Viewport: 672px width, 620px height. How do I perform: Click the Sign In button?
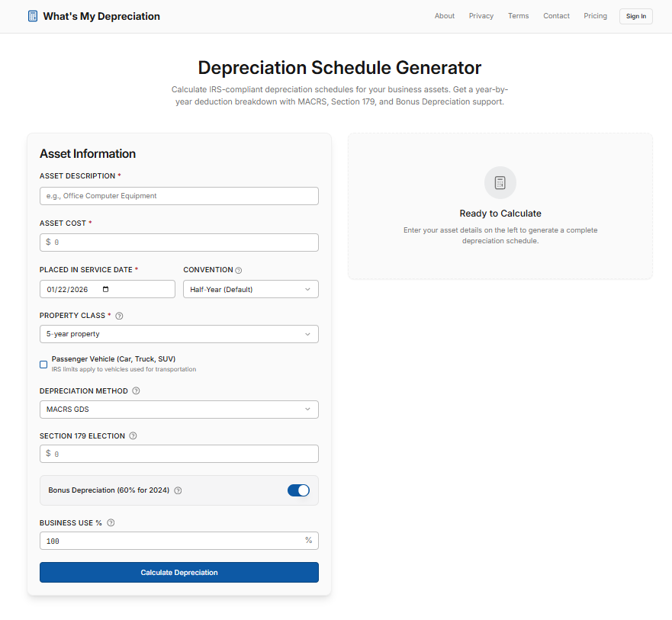point(635,15)
